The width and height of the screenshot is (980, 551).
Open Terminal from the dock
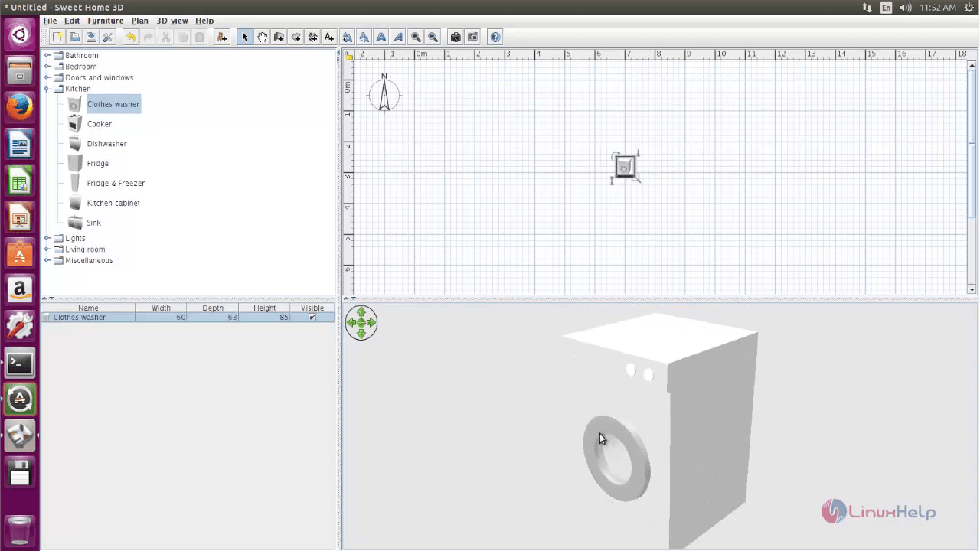click(20, 363)
